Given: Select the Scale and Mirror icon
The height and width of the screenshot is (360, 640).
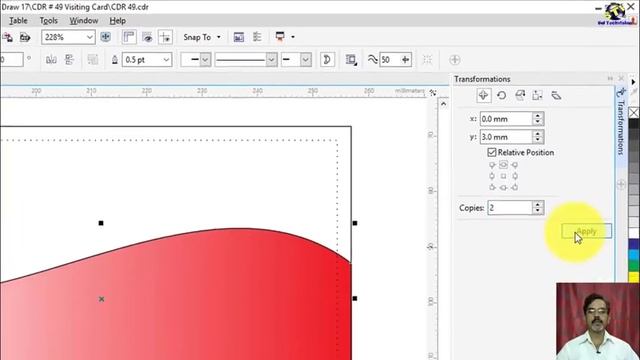Looking at the screenshot, I should 520,96.
